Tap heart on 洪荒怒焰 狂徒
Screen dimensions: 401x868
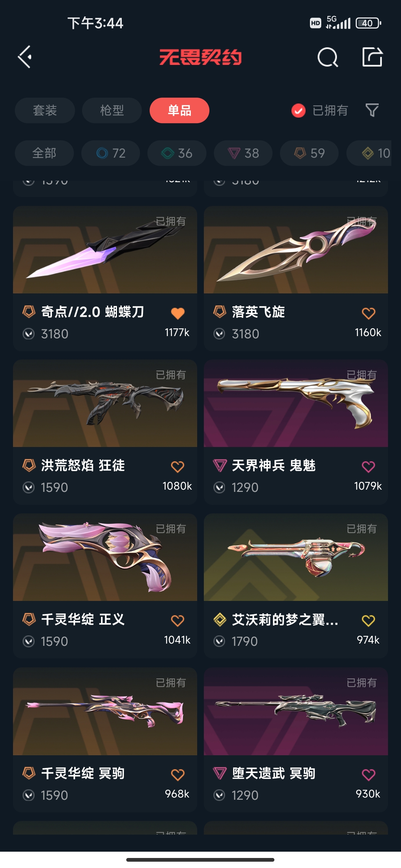tap(177, 467)
